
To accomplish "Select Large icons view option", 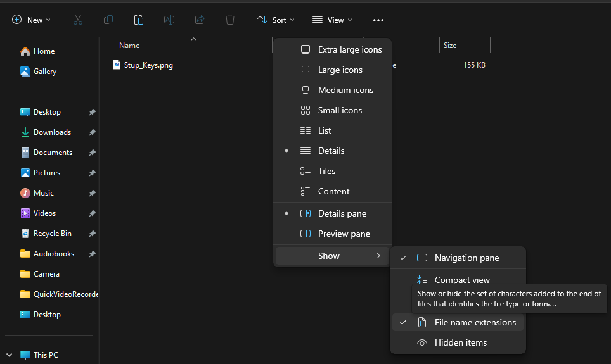I will pyautogui.click(x=340, y=70).
